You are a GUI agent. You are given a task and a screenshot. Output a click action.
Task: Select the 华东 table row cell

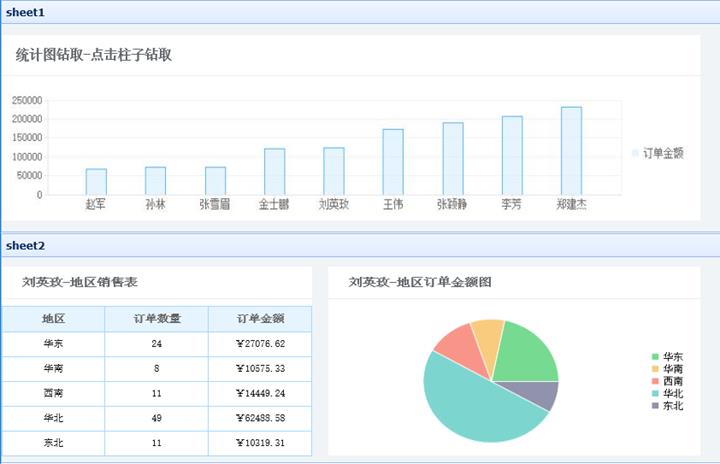click(53, 344)
